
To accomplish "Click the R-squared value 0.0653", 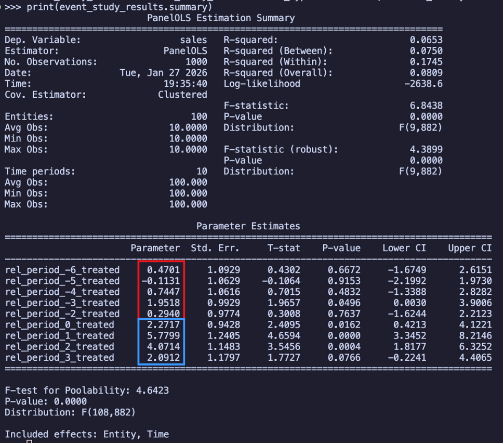I will click(x=426, y=40).
